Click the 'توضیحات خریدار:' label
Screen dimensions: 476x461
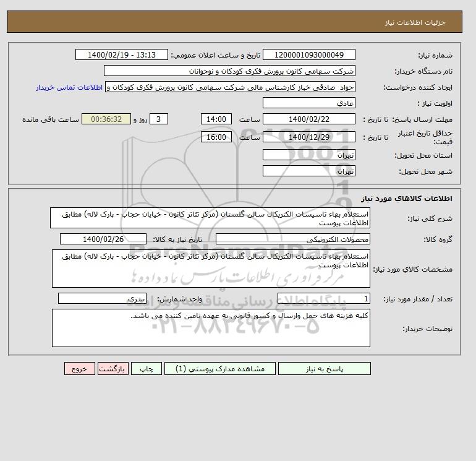427,329
